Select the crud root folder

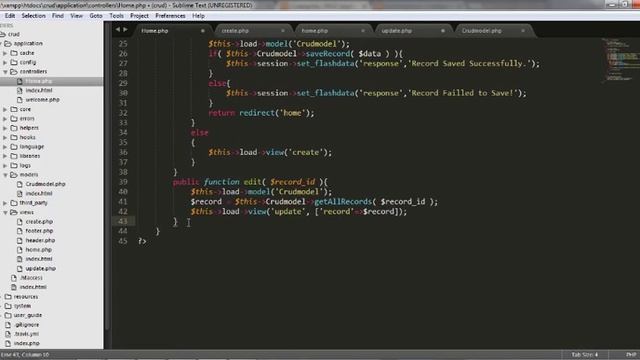pos(13,34)
